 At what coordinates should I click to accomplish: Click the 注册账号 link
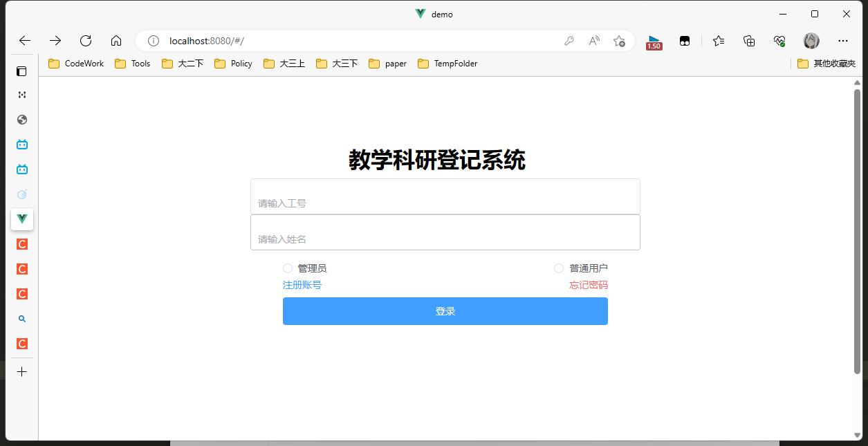[302, 284]
